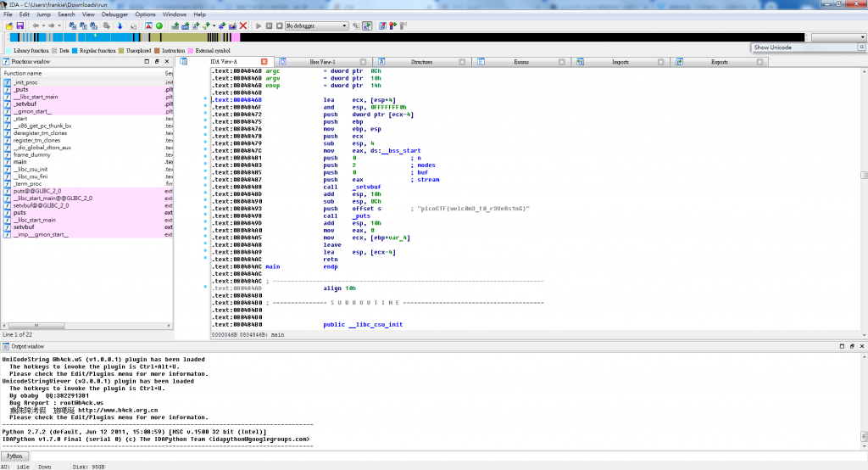Switch to the Structures tab
Image resolution: width=868 pixels, height=470 pixels.
click(x=421, y=62)
